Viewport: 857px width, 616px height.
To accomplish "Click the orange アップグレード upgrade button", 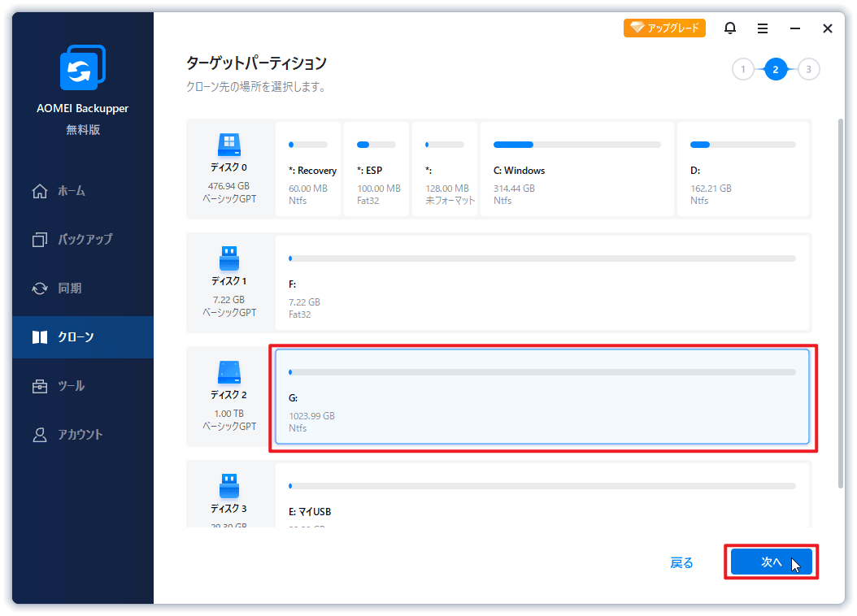I will (x=664, y=28).
